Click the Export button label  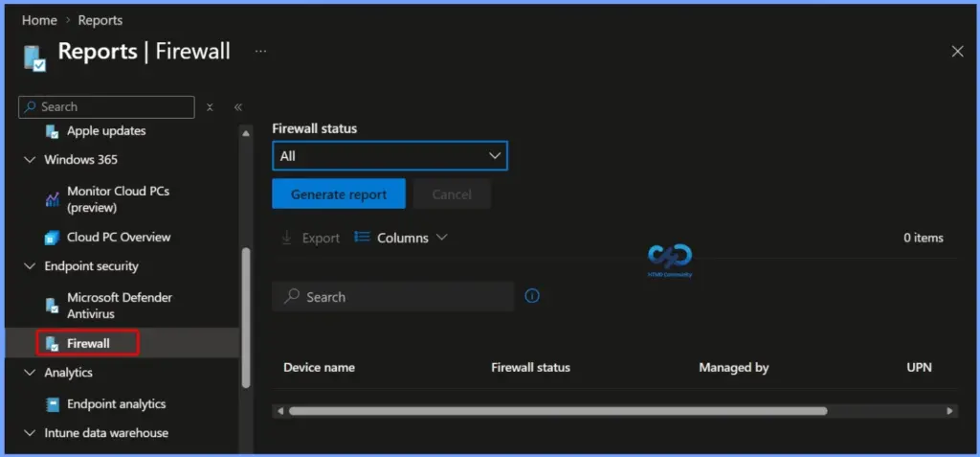(x=321, y=238)
